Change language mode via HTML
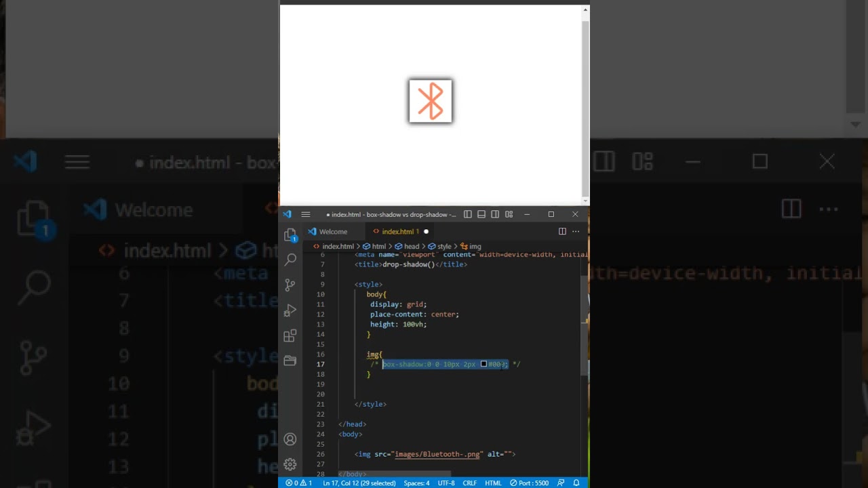The width and height of the screenshot is (868, 488). [x=493, y=483]
